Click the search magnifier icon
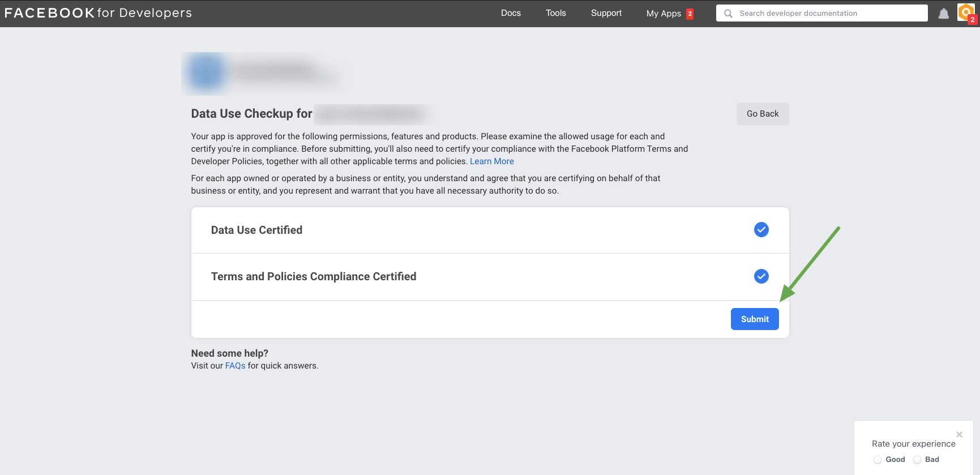Screen dimensions: 980x475 click(728, 13)
